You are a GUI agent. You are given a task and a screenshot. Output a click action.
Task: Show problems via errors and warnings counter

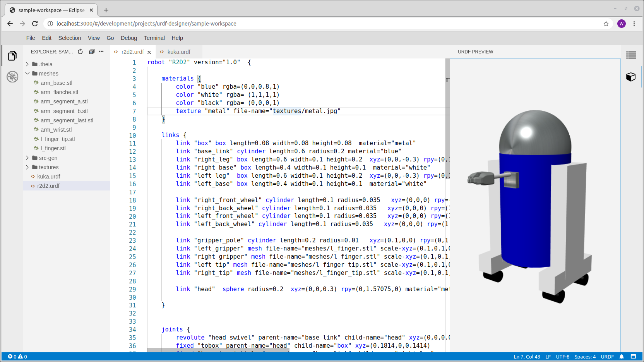[17, 357]
